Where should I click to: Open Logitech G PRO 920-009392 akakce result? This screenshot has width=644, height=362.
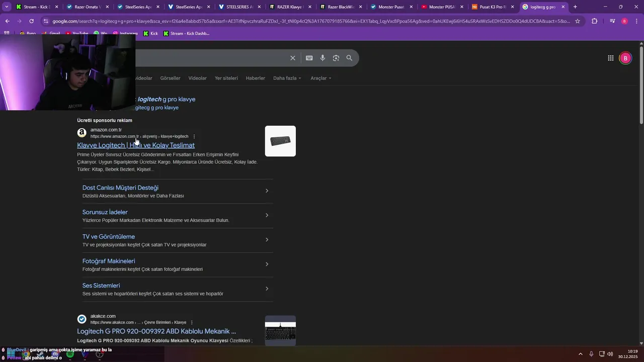[156, 331]
